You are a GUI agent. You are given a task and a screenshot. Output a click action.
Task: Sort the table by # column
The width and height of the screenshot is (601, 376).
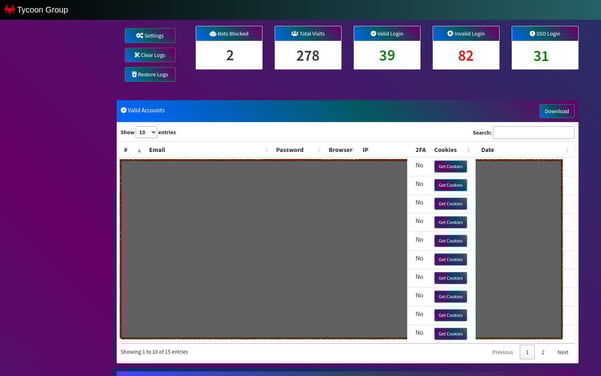126,150
